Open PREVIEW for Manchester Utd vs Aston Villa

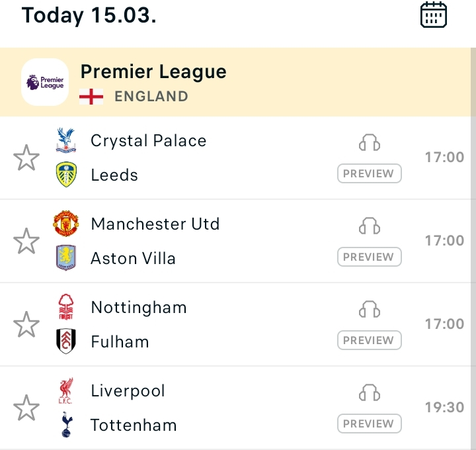pos(369,257)
